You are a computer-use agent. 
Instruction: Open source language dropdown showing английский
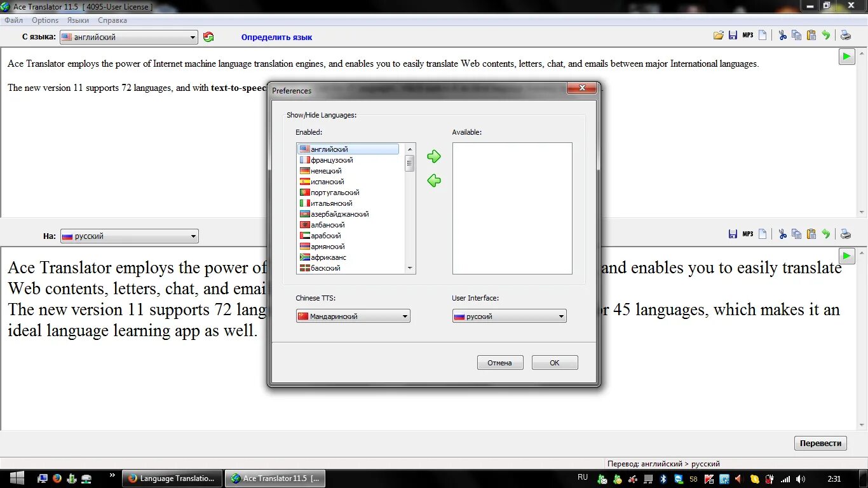pyautogui.click(x=129, y=37)
